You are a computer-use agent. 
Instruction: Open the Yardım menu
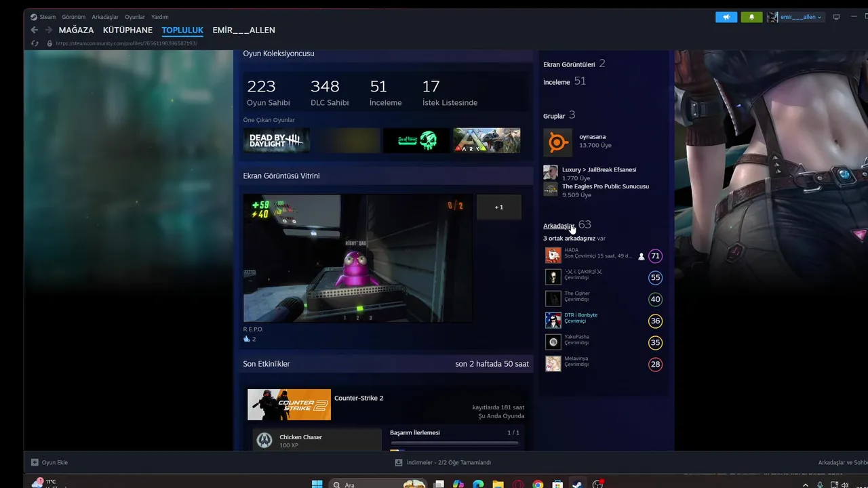click(x=160, y=17)
